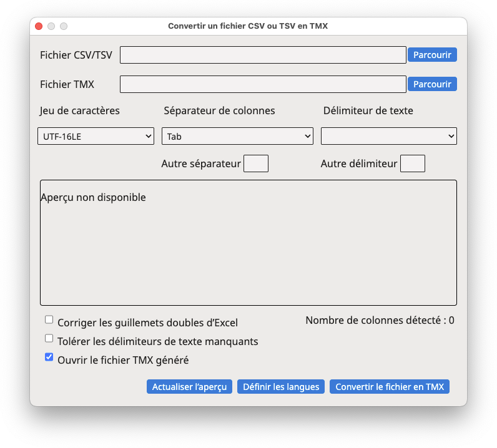Click the dropdown arrow of UTF-16LE selector
Viewport: 497px width, 448px height.
point(148,136)
